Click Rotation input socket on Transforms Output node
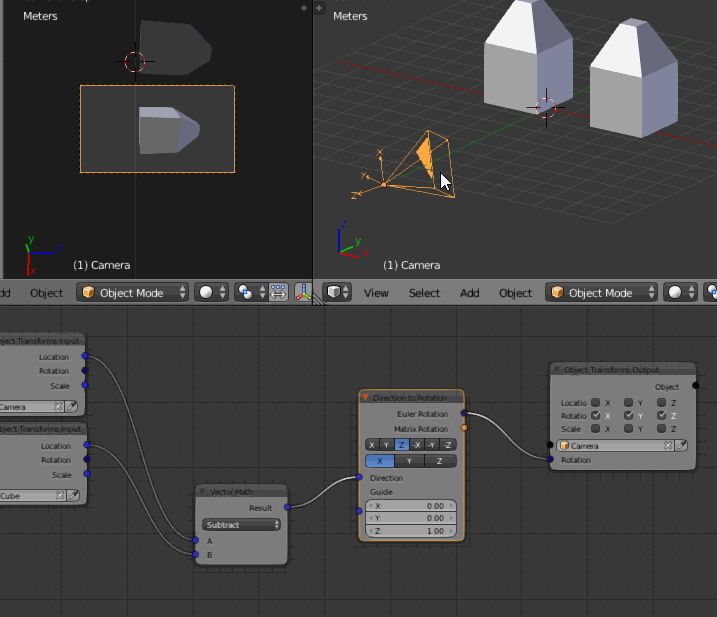This screenshot has height=617, width=717. (x=550, y=459)
